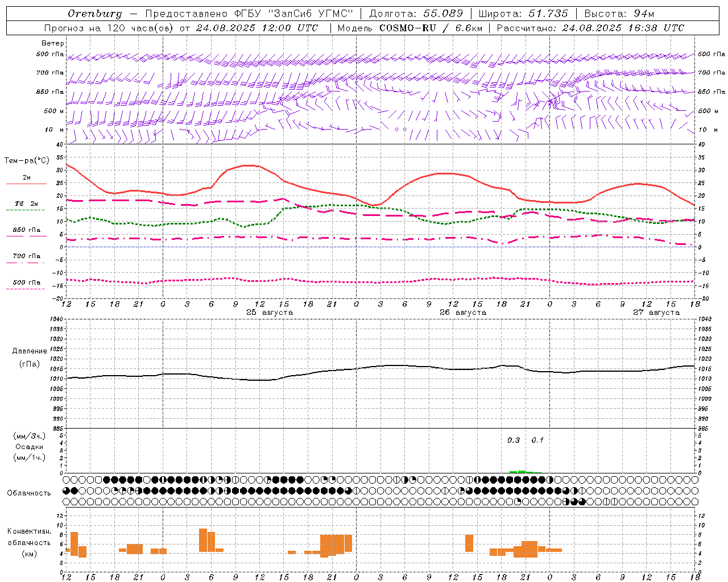Click the dash-dot 700 гПа legend line

[x=25, y=263]
